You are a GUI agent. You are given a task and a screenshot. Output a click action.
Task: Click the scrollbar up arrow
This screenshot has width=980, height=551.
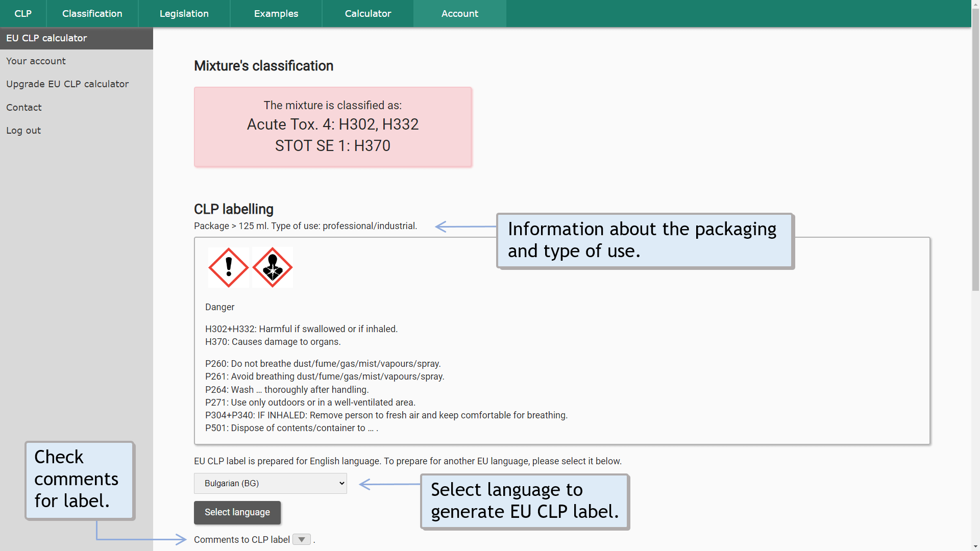click(x=975, y=4)
